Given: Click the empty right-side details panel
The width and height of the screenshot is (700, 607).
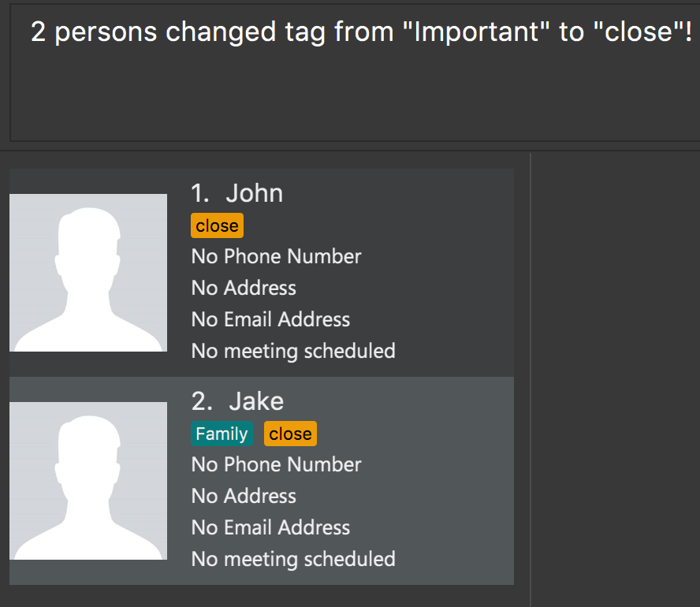Looking at the screenshot, I should (616, 379).
